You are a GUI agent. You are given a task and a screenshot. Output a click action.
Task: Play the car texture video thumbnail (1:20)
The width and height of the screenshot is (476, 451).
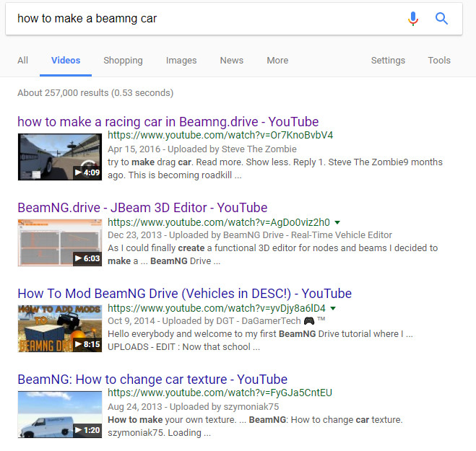click(60, 414)
